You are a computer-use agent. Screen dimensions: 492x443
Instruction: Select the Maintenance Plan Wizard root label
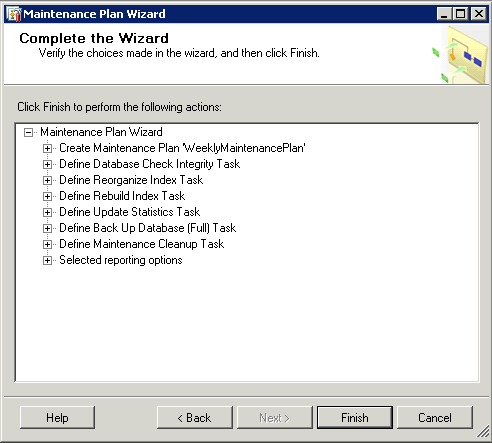[x=101, y=132]
